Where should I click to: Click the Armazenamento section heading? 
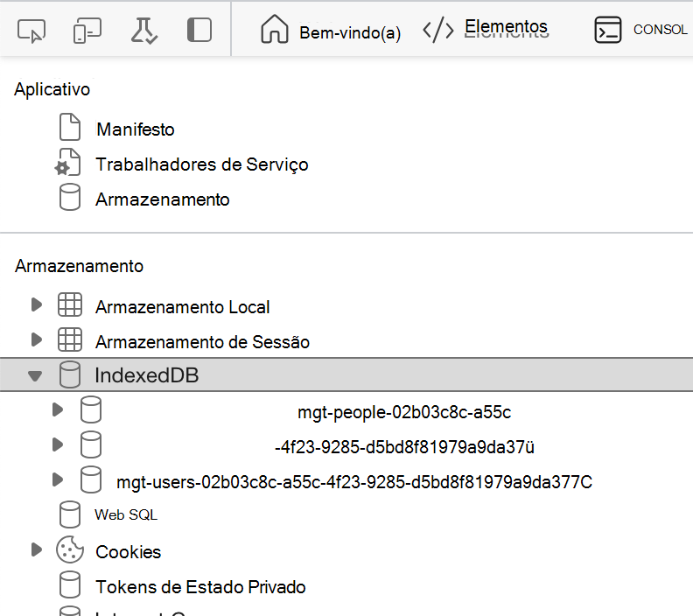coord(79,266)
